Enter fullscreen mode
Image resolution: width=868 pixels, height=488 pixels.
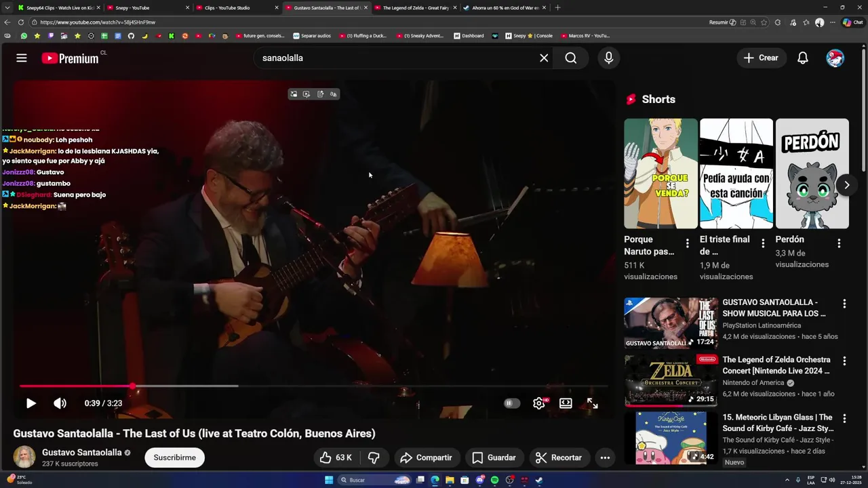(x=592, y=403)
